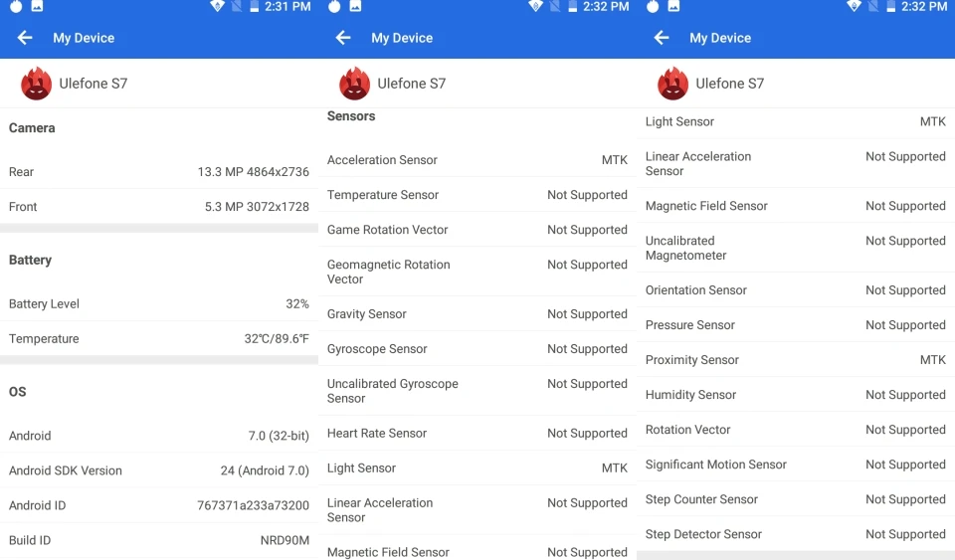Viewport: 955px width, 560px height.
Task: Select the Battery section heading
Action: click(30, 260)
